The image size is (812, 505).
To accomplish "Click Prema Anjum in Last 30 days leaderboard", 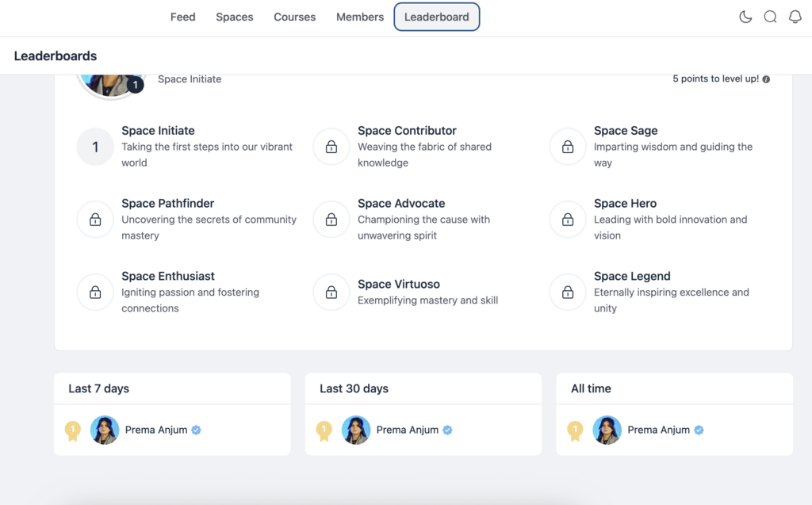I will [407, 430].
